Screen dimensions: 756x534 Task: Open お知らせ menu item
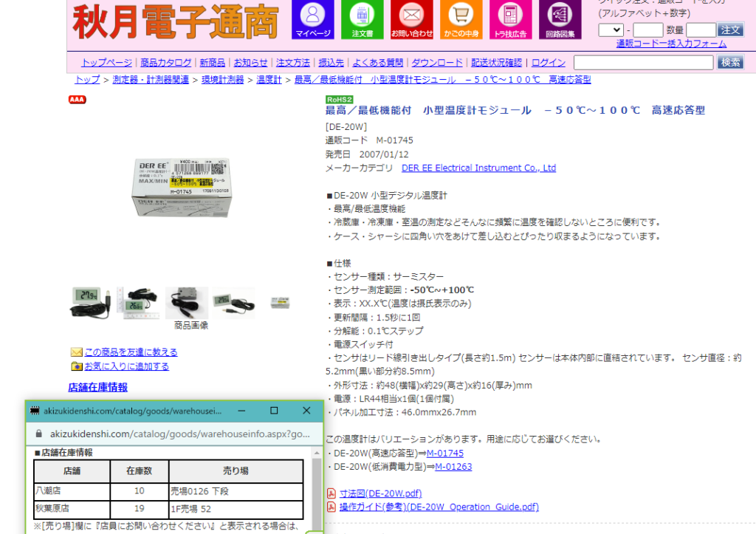click(x=251, y=63)
